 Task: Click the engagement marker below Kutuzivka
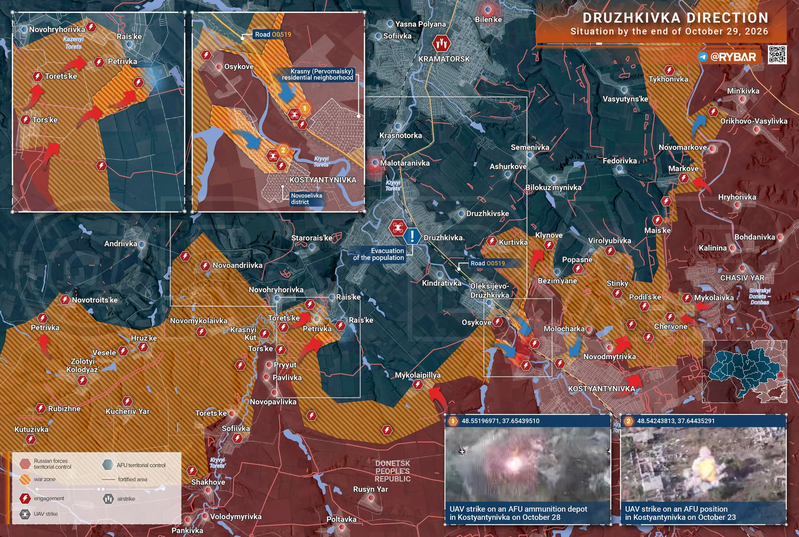[x=31, y=439]
